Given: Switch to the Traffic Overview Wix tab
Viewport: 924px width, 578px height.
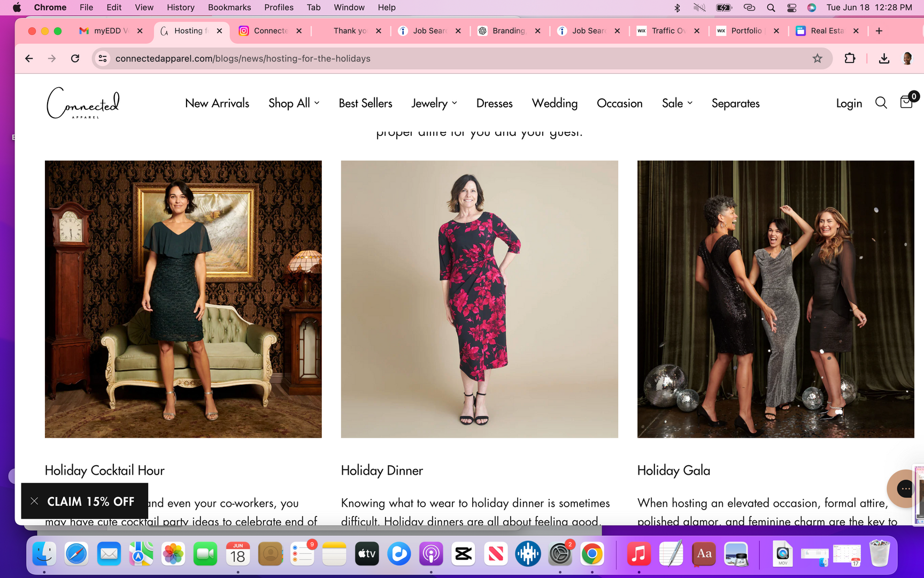Looking at the screenshot, I should tap(667, 31).
